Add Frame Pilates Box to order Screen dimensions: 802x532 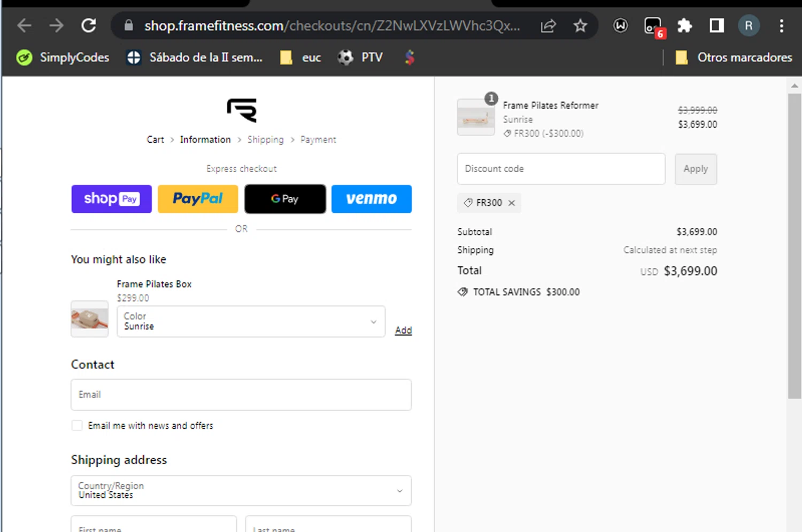pyautogui.click(x=403, y=330)
